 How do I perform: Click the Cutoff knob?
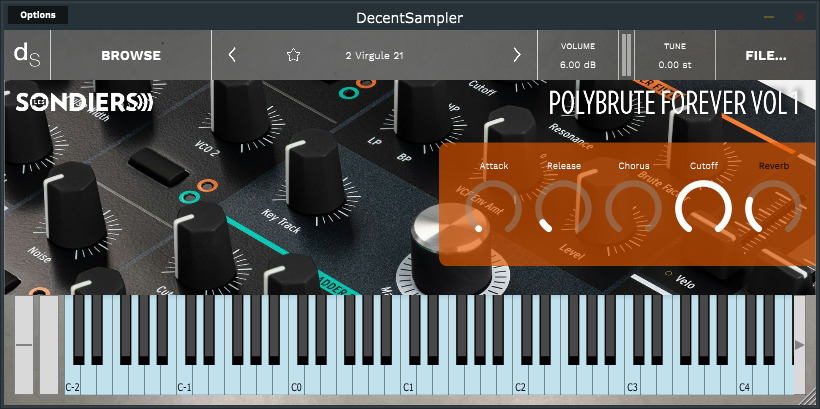[703, 208]
